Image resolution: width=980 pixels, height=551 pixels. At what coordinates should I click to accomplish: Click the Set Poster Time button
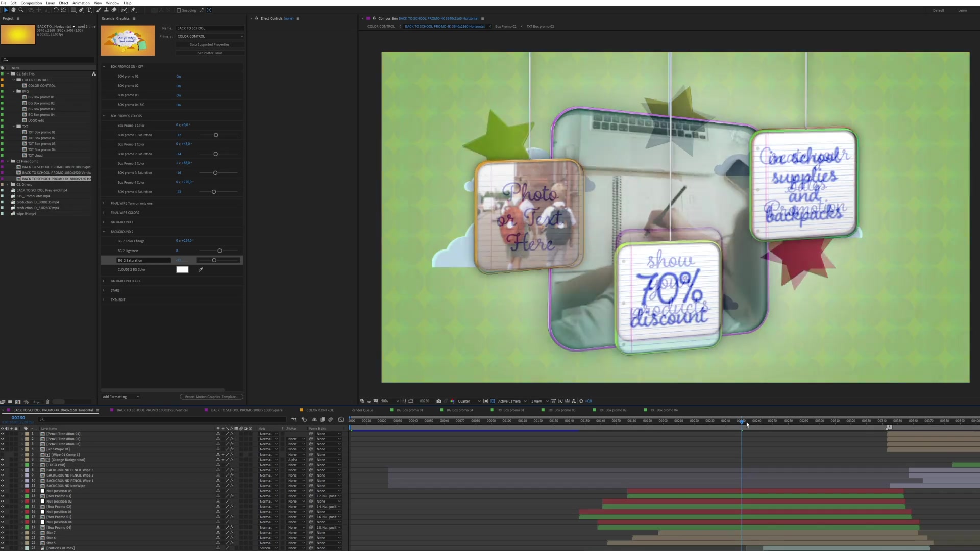click(210, 53)
